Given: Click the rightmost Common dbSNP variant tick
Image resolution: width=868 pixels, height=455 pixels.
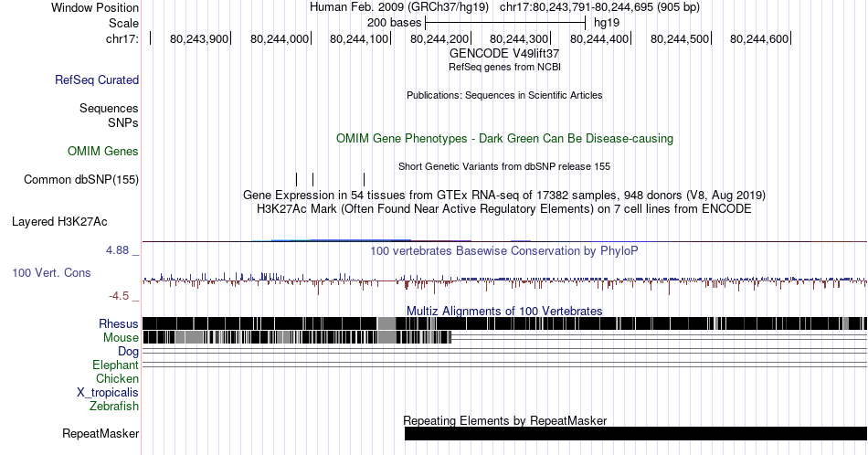Looking at the screenshot, I should pyautogui.click(x=365, y=179).
